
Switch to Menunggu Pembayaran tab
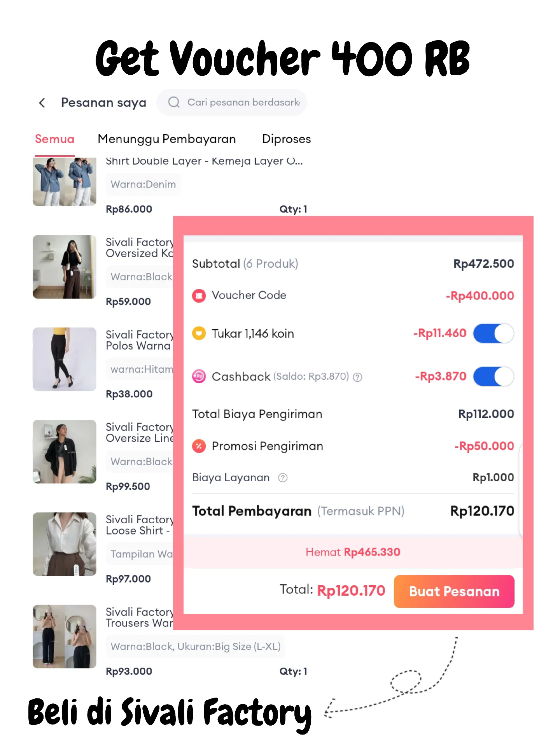(x=167, y=139)
